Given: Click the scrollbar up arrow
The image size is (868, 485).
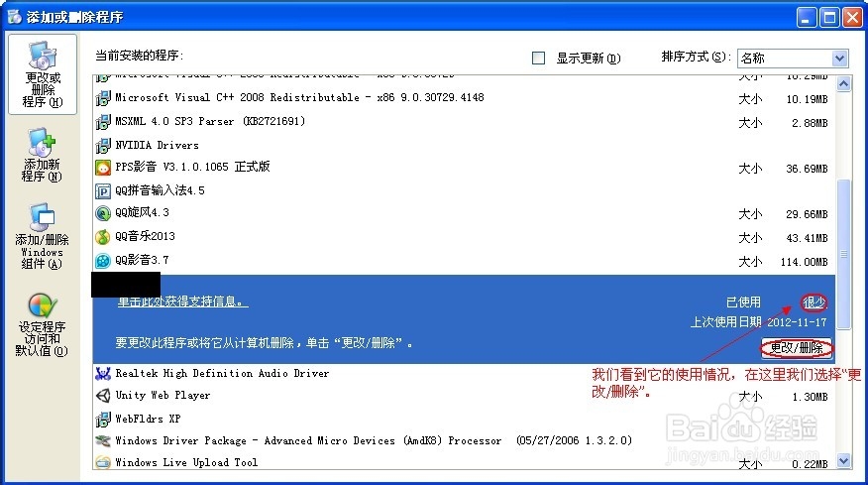Looking at the screenshot, I should [843, 83].
